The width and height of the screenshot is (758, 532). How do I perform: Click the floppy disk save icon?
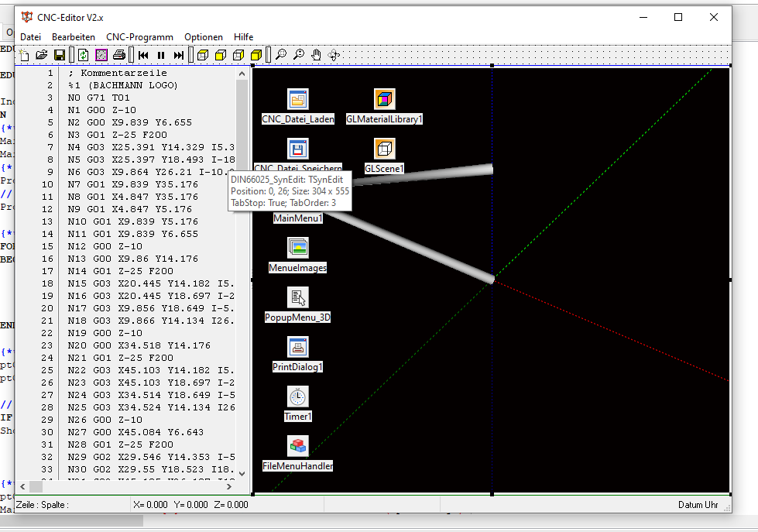(60, 55)
